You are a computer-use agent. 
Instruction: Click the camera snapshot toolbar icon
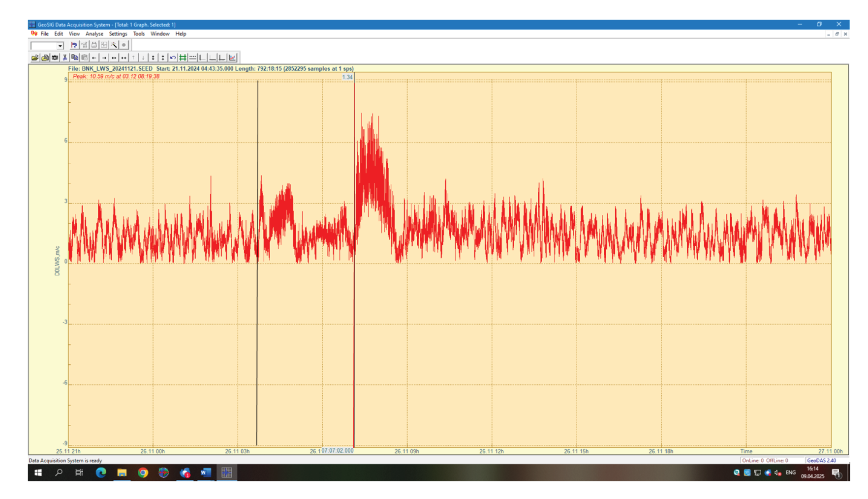point(55,58)
